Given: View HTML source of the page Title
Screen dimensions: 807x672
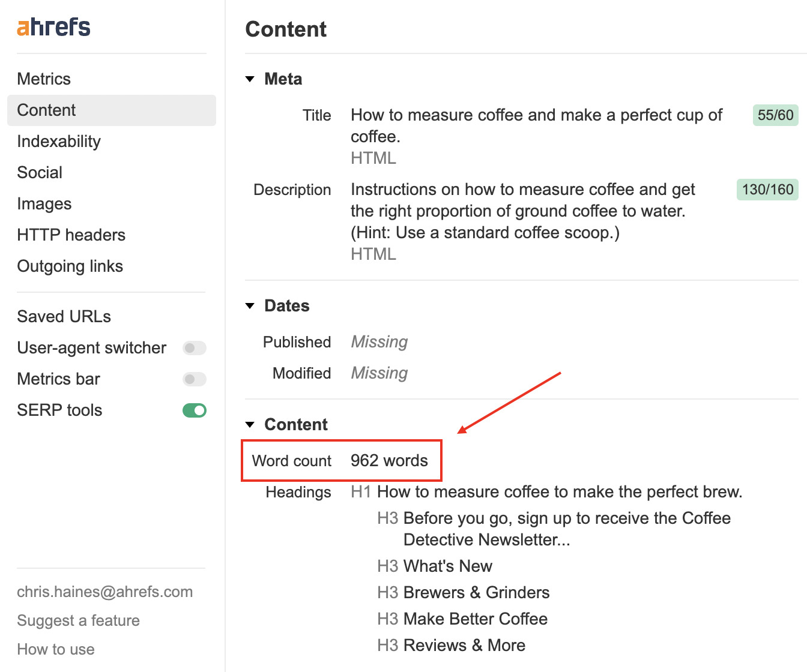Looking at the screenshot, I should pyautogui.click(x=373, y=158).
